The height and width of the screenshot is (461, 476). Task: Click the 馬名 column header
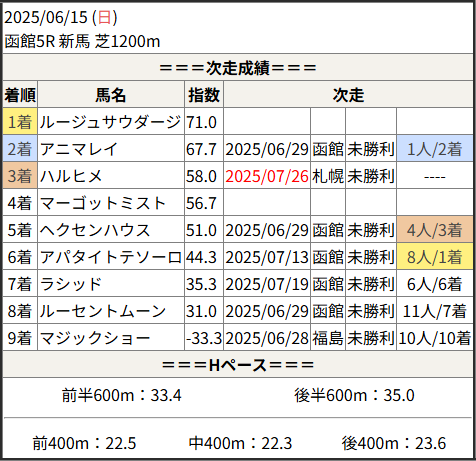click(111, 95)
